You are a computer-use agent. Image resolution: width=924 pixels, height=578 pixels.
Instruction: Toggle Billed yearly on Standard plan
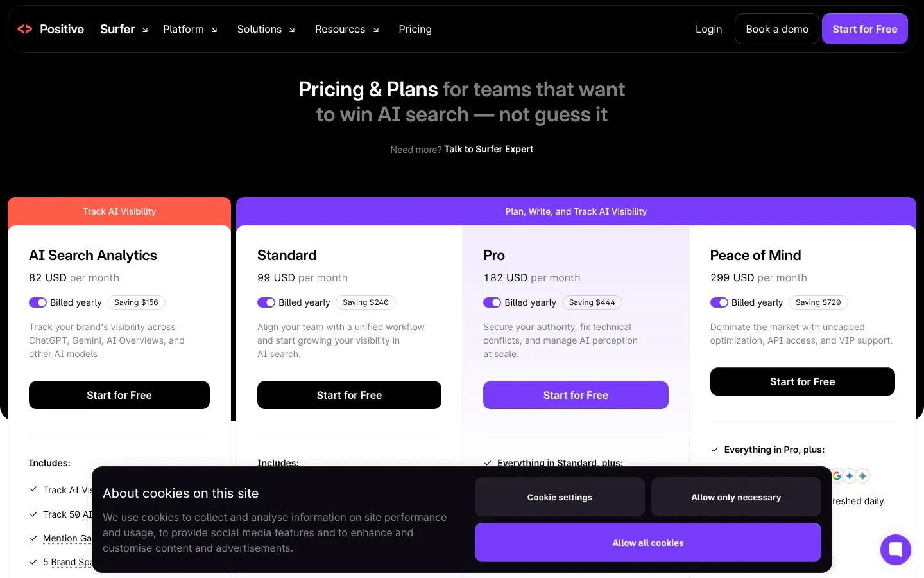coord(266,302)
